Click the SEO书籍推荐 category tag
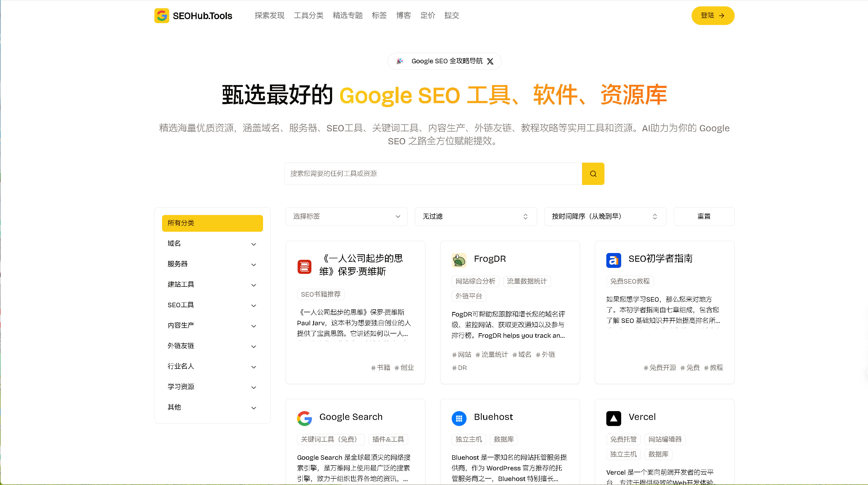This screenshot has width=868, height=485. point(320,294)
